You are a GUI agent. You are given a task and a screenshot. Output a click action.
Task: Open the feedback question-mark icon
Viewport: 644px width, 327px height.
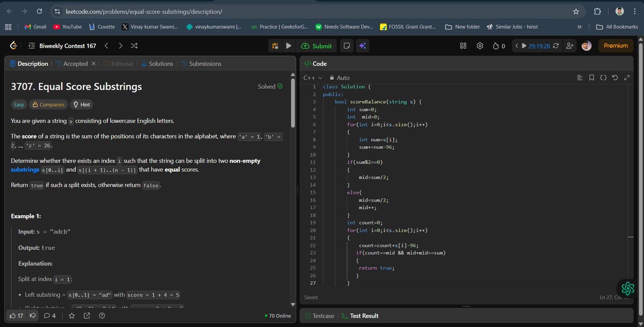(102, 316)
